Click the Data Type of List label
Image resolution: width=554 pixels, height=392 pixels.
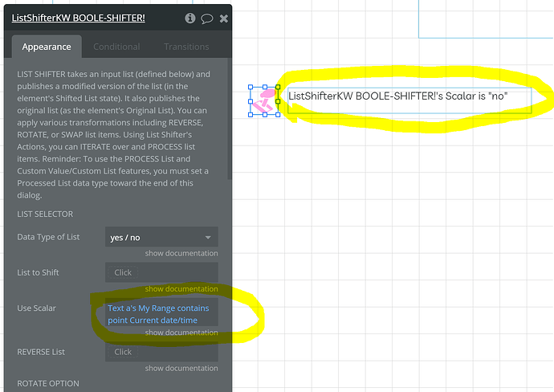tap(48, 237)
